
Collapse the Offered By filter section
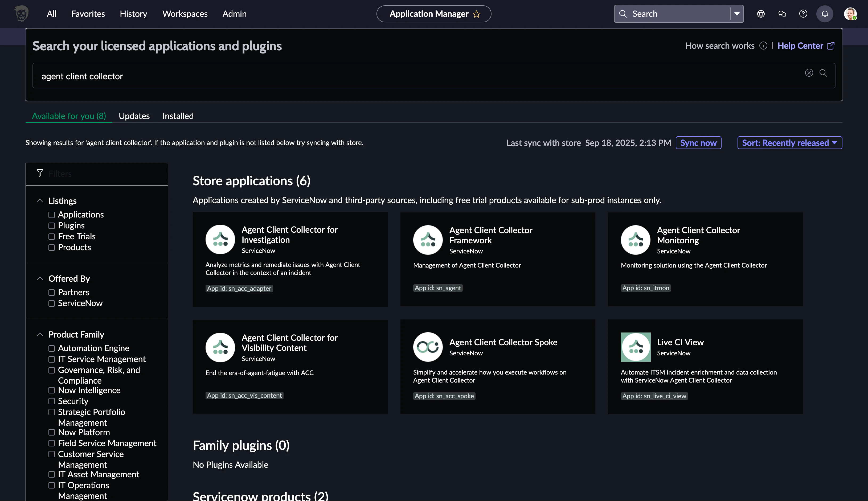[40, 278]
